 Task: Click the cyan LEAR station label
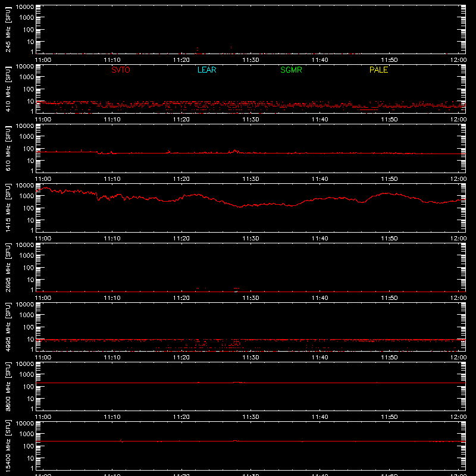coord(206,70)
